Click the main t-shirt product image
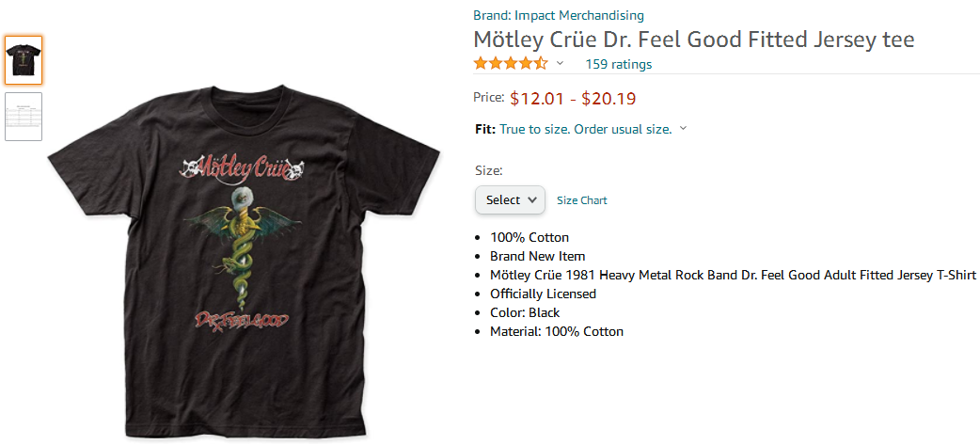The width and height of the screenshot is (980, 445). 244,261
